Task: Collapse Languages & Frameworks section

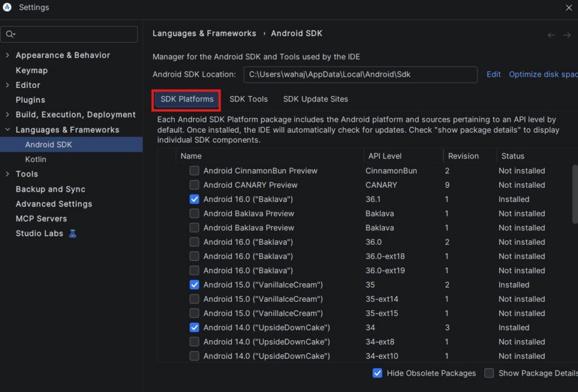Action: pos(7,130)
